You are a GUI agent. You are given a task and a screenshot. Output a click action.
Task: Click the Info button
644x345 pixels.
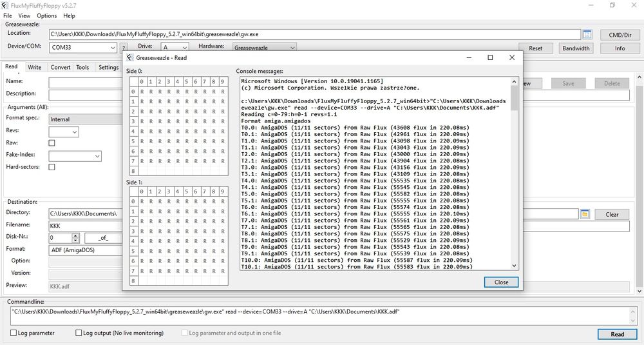click(x=620, y=48)
